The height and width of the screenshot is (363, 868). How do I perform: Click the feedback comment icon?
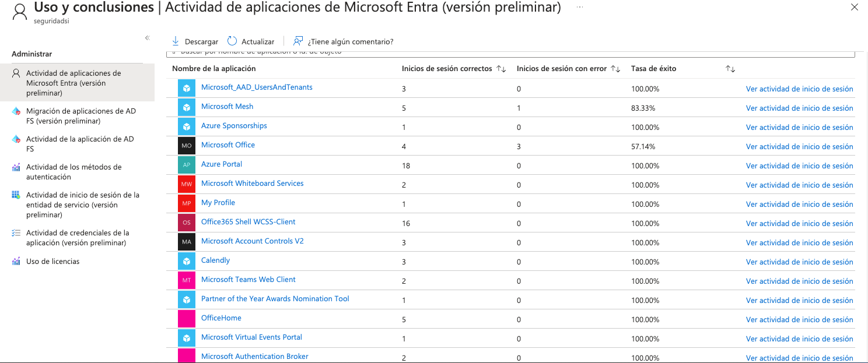pyautogui.click(x=298, y=41)
